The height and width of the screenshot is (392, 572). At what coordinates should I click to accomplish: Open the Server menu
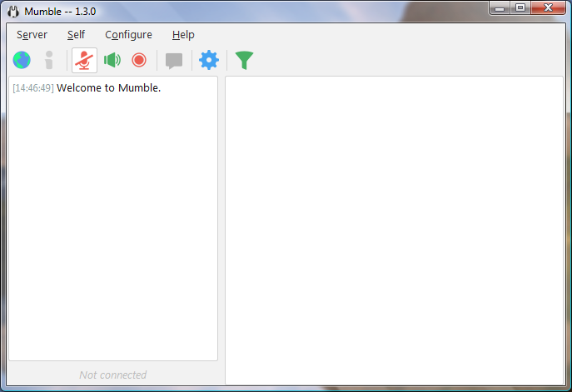32,35
